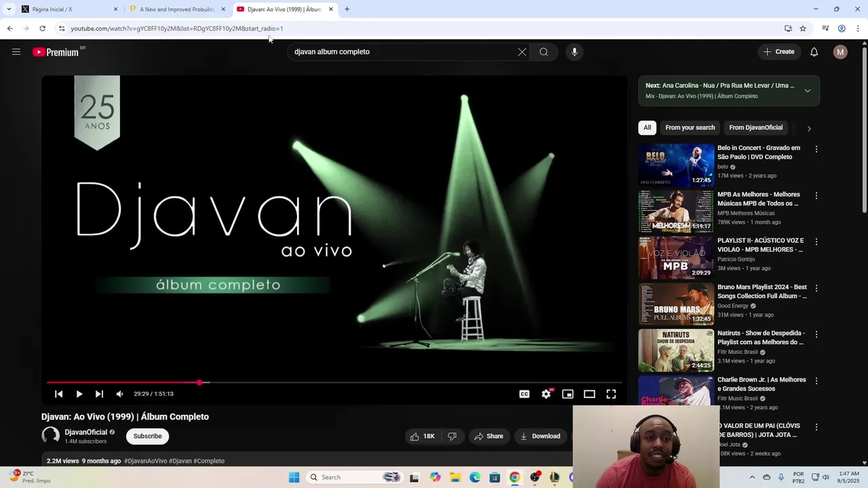Viewport: 868px width, 488px height.
Task: Open a new browser tab
Action: 347,9
